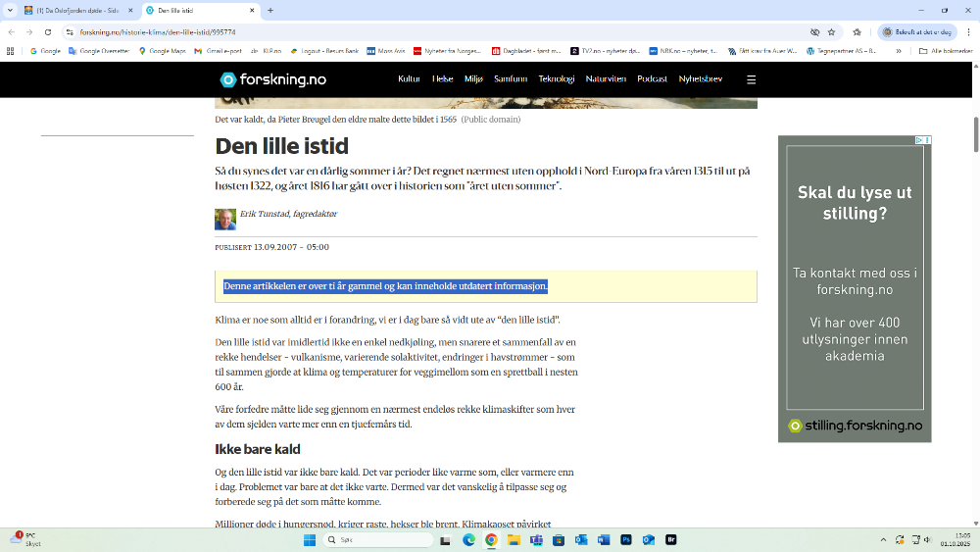Go to the Naturviten section

click(605, 79)
